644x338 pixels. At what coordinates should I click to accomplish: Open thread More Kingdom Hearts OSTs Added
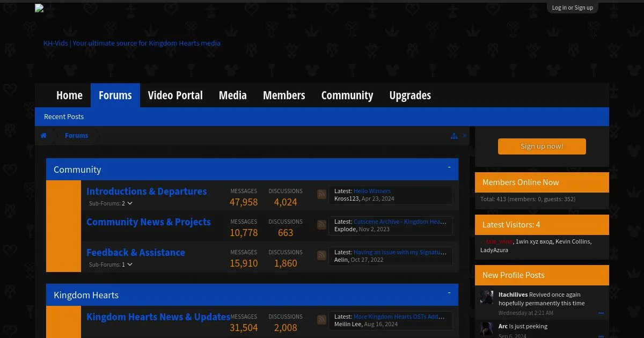click(399, 317)
